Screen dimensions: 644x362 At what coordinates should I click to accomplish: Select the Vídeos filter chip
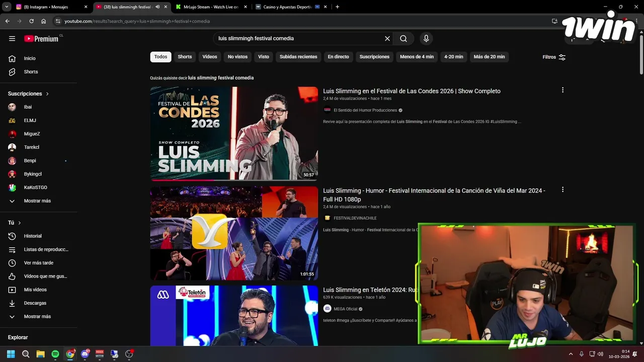coord(210,57)
